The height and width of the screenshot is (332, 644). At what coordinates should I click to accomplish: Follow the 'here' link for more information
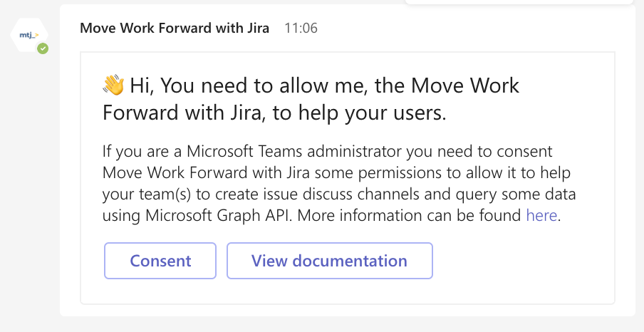click(541, 216)
